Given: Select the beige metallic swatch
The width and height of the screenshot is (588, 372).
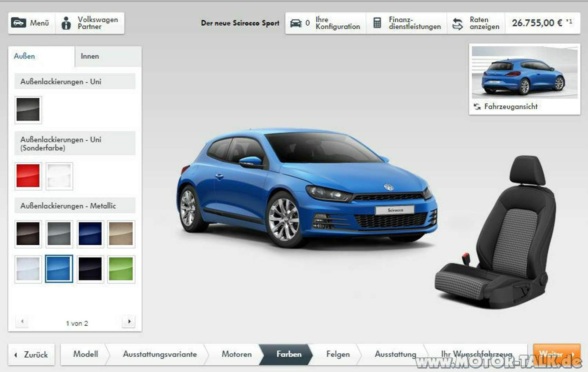Looking at the screenshot, I should tap(121, 234).
